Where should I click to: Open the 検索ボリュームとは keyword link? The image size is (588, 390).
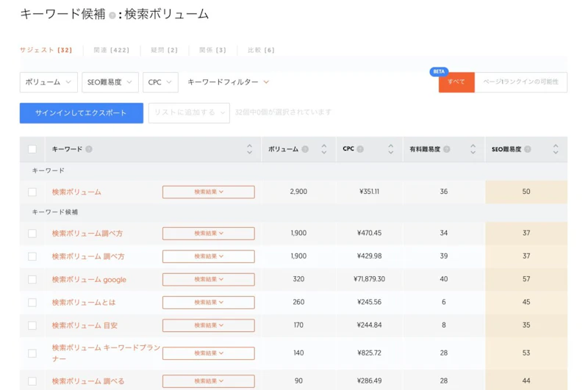pyautogui.click(x=84, y=303)
